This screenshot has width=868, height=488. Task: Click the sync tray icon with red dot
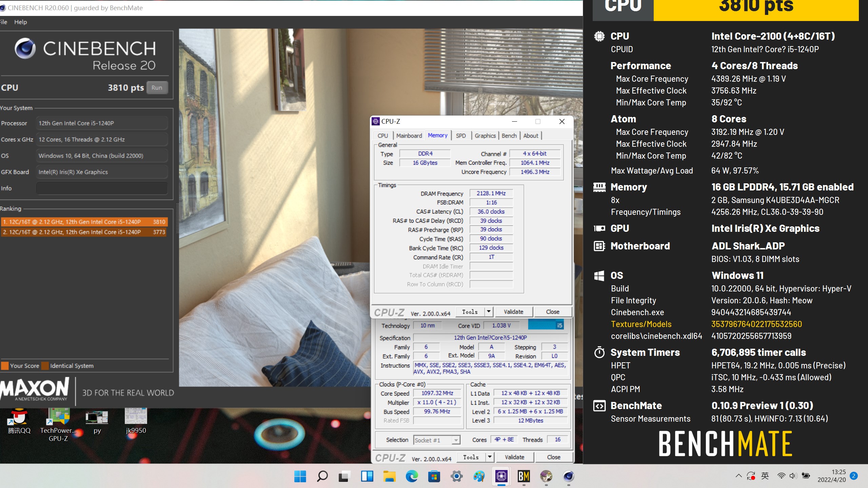click(751, 476)
